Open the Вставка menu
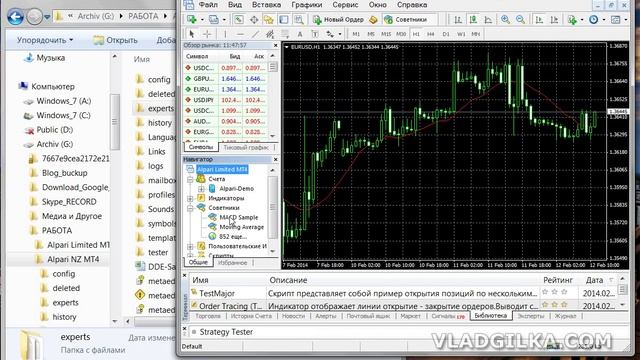This screenshot has height=360, width=640. coord(266,5)
